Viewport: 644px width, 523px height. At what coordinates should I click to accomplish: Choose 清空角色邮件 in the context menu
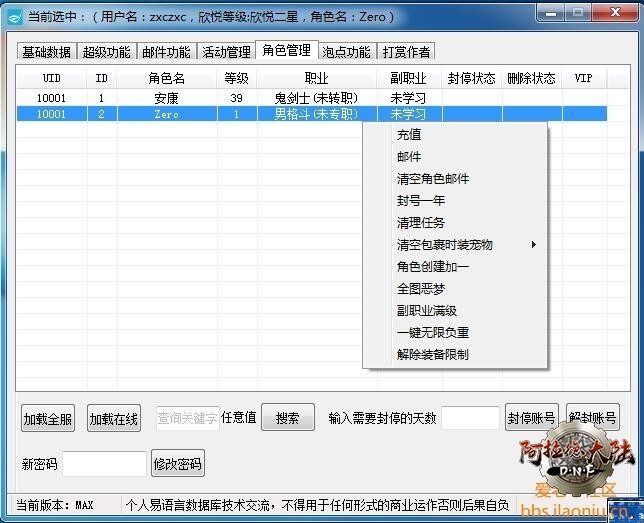[x=432, y=179]
